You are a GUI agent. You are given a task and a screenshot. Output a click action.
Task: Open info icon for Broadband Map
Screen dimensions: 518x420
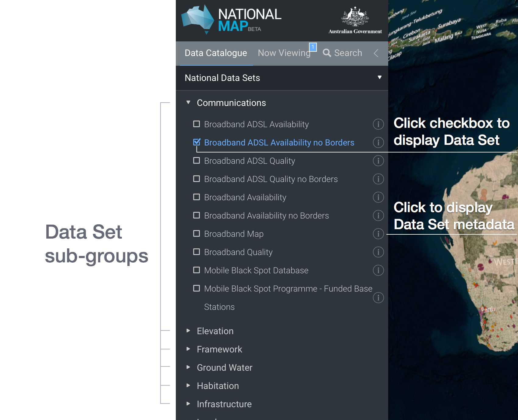pos(378,234)
